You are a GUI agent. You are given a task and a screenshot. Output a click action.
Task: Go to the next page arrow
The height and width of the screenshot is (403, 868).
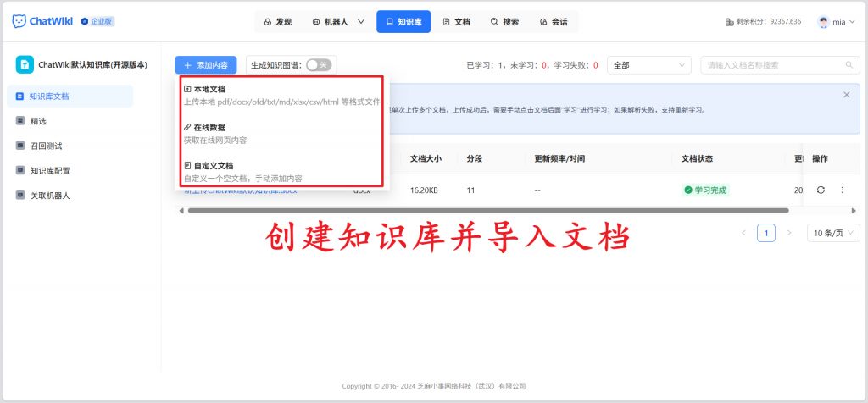[789, 233]
